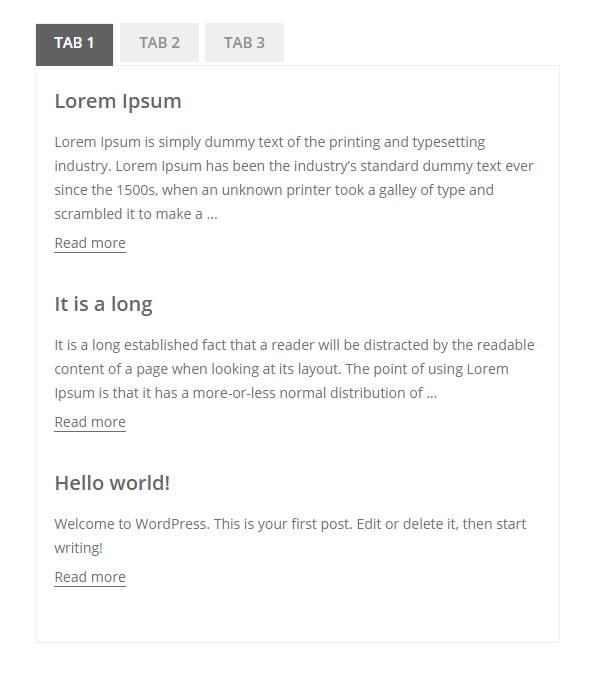Click the Welcome to WordPress excerpt text

coord(290,536)
